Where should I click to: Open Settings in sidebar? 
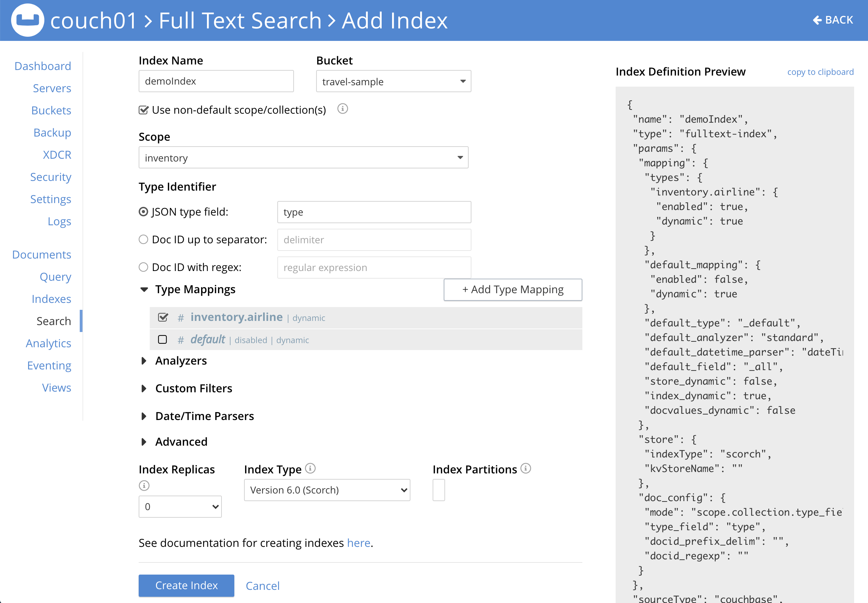51,199
